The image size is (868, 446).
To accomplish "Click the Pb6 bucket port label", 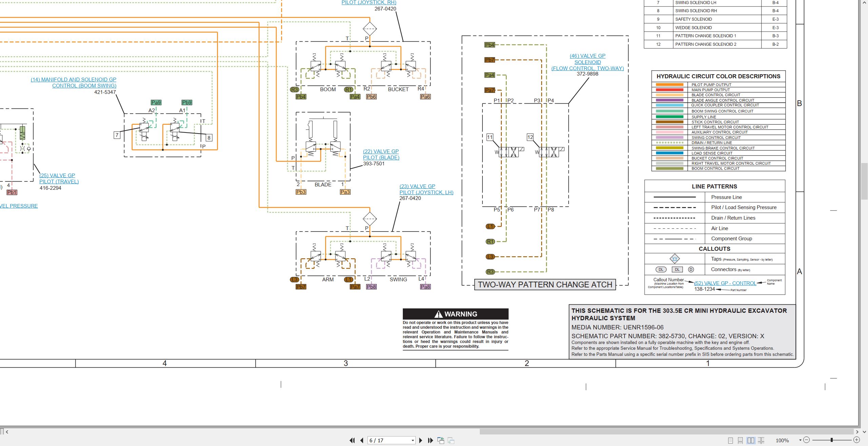I will coord(371,97).
